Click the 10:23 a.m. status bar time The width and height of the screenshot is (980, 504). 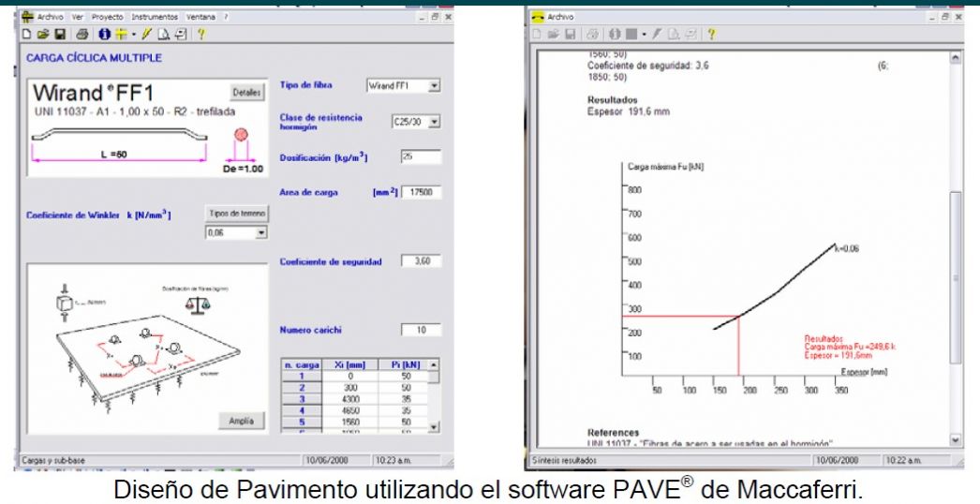pos(394,460)
